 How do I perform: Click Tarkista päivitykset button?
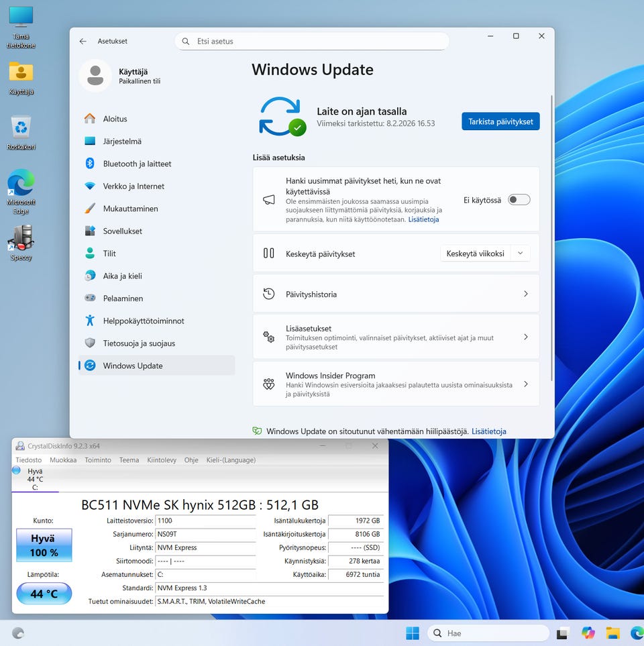click(500, 121)
